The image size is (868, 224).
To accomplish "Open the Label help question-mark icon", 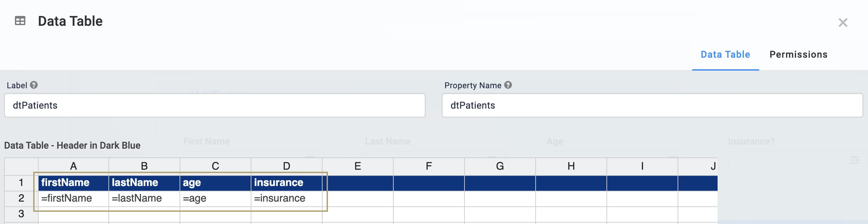I will (x=34, y=85).
